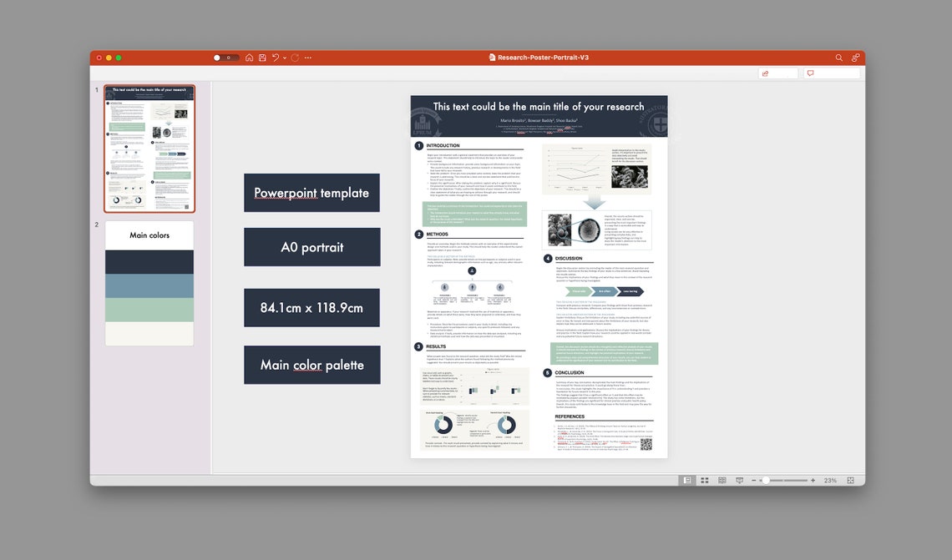Open the Home icon in the title bar
Screen dimensions: 952x560
click(x=251, y=58)
